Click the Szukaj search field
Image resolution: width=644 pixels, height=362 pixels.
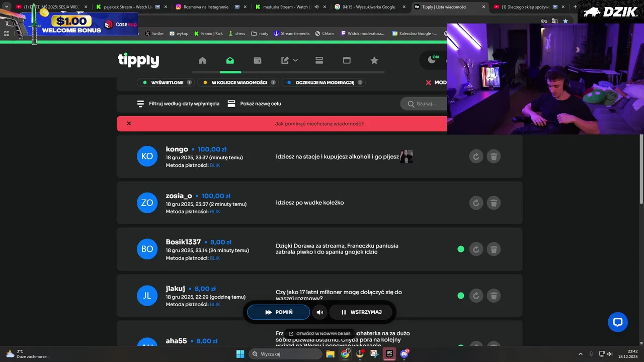pyautogui.click(x=424, y=104)
